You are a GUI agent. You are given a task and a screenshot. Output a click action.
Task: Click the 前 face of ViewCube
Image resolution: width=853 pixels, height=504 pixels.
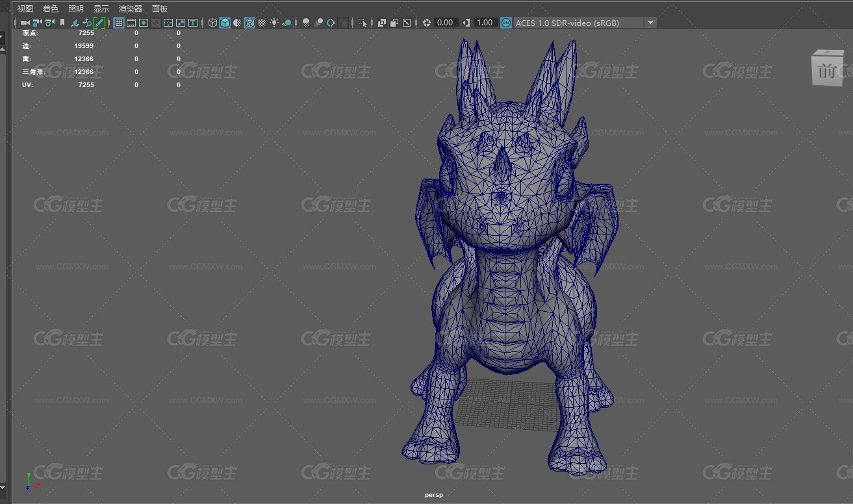click(828, 71)
